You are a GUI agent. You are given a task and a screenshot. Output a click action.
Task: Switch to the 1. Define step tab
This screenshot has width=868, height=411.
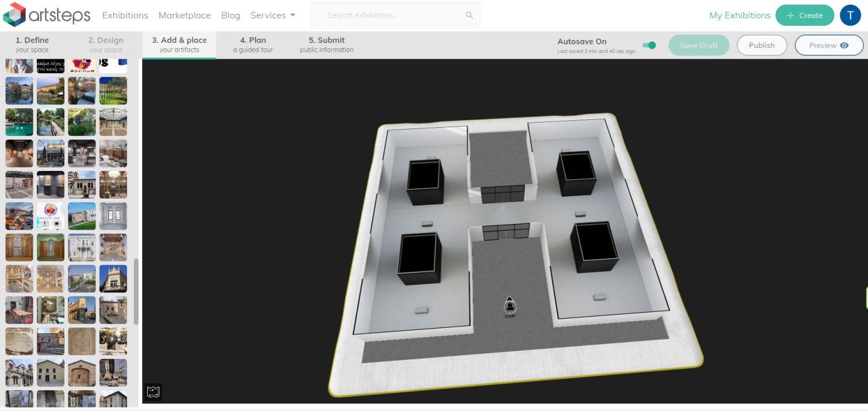32,44
